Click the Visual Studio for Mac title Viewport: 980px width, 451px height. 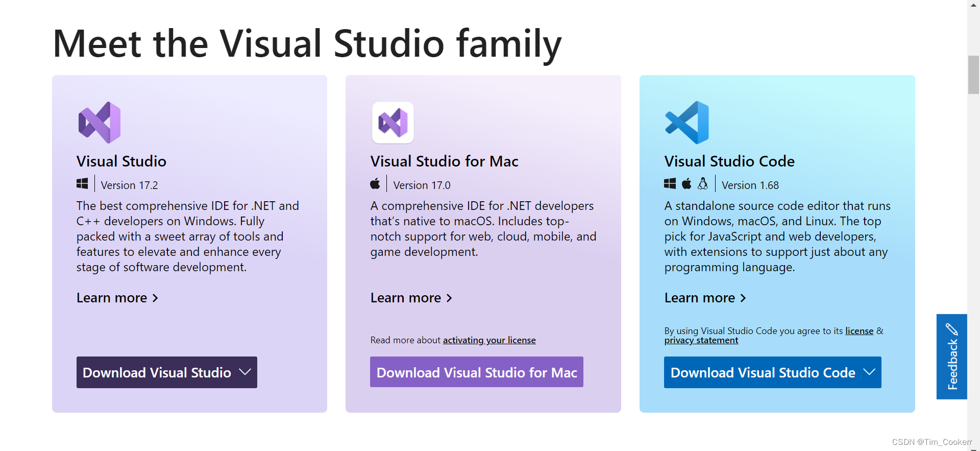tap(445, 161)
